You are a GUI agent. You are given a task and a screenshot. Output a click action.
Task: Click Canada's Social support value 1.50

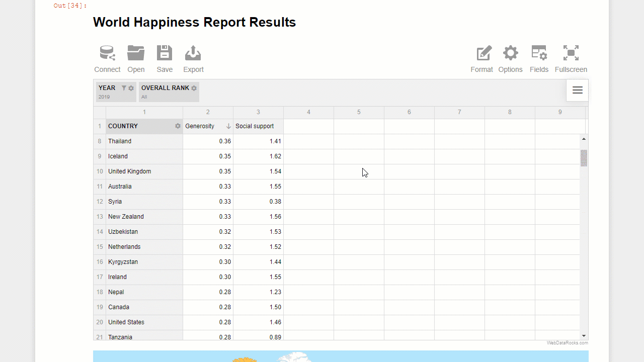tap(258, 307)
